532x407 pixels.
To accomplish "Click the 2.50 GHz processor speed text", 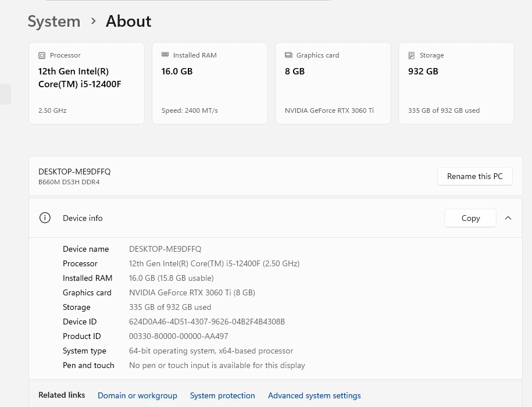I will pos(52,110).
